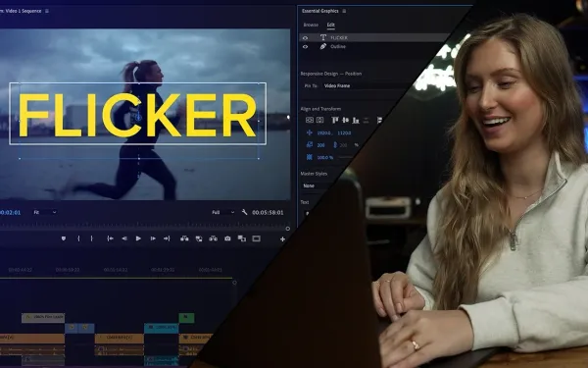The height and width of the screenshot is (368, 588).
Task: Click the Responsive Design — Position heading
Action: pyautogui.click(x=331, y=74)
